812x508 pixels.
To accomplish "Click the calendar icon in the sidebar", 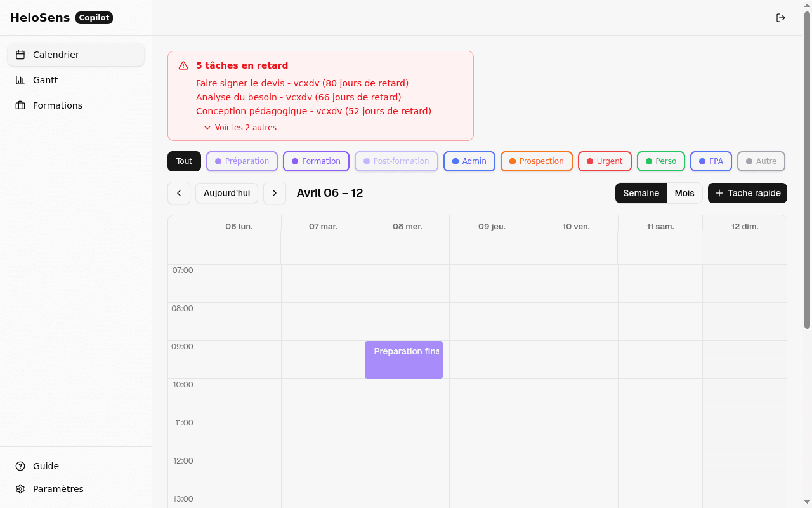I will point(20,55).
